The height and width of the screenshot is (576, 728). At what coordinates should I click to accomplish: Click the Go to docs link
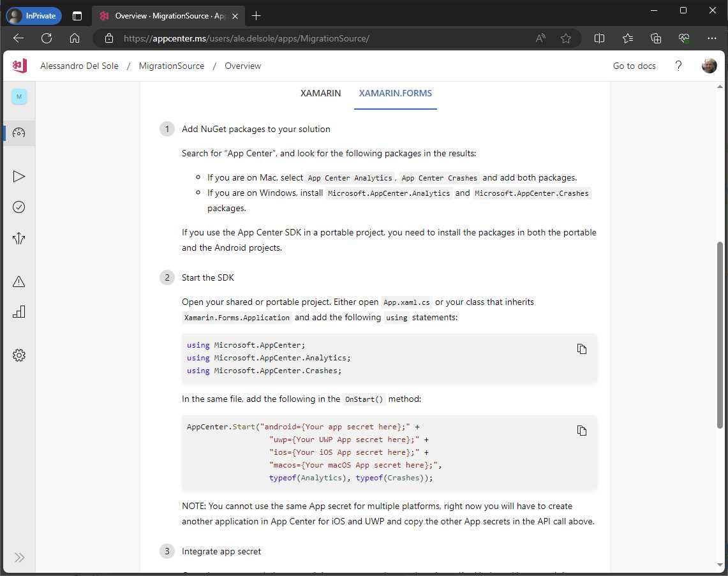[x=634, y=66]
